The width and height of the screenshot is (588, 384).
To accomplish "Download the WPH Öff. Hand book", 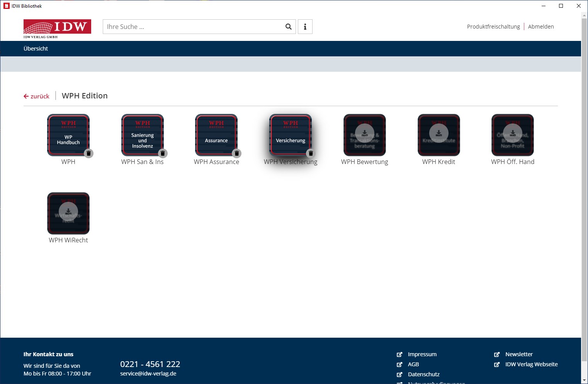I will point(513,133).
